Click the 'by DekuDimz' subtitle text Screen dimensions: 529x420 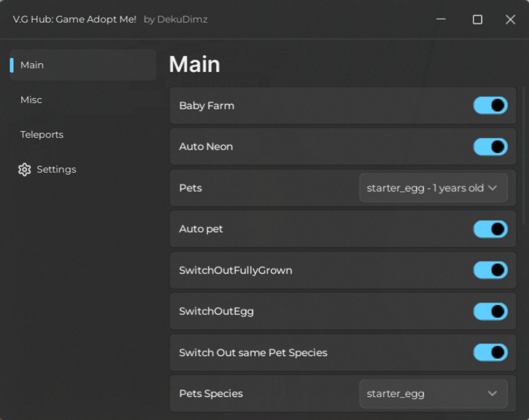click(176, 19)
